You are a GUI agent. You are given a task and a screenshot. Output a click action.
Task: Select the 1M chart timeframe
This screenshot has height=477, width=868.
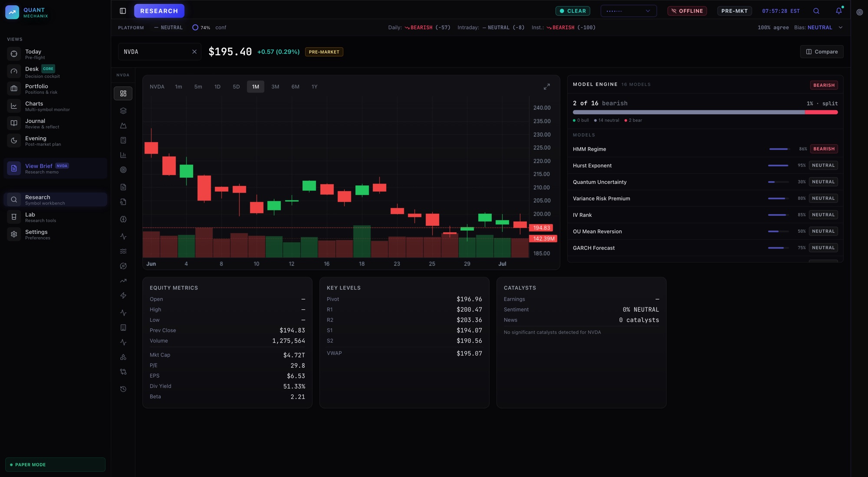(x=256, y=87)
